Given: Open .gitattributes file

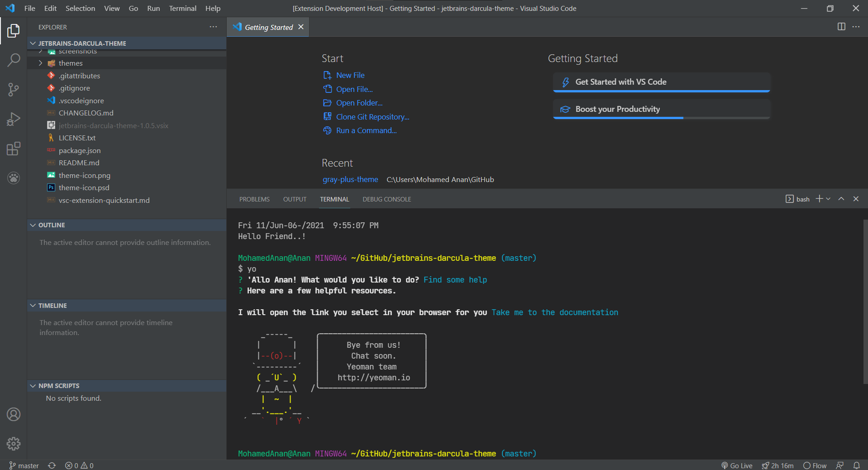Looking at the screenshot, I should point(127,76).
